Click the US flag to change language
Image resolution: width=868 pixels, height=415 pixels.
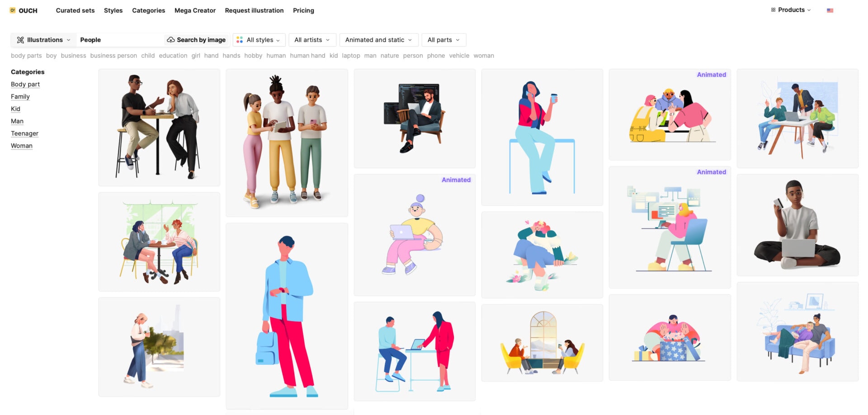point(830,10)
